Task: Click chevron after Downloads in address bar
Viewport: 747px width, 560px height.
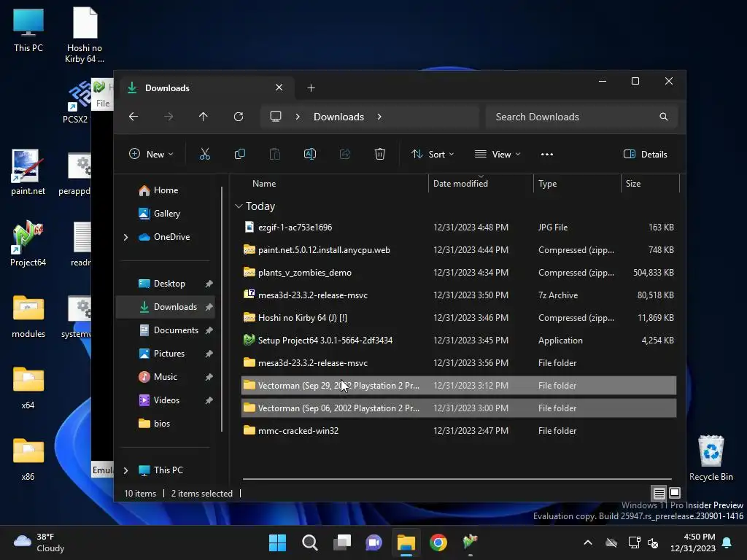Action: (379, 117)
